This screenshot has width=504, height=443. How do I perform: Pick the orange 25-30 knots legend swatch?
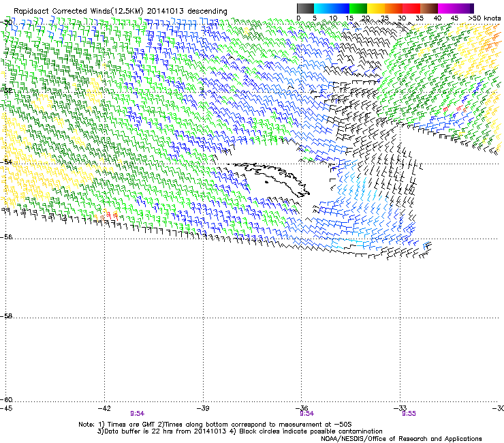click(x=394, y=8)
